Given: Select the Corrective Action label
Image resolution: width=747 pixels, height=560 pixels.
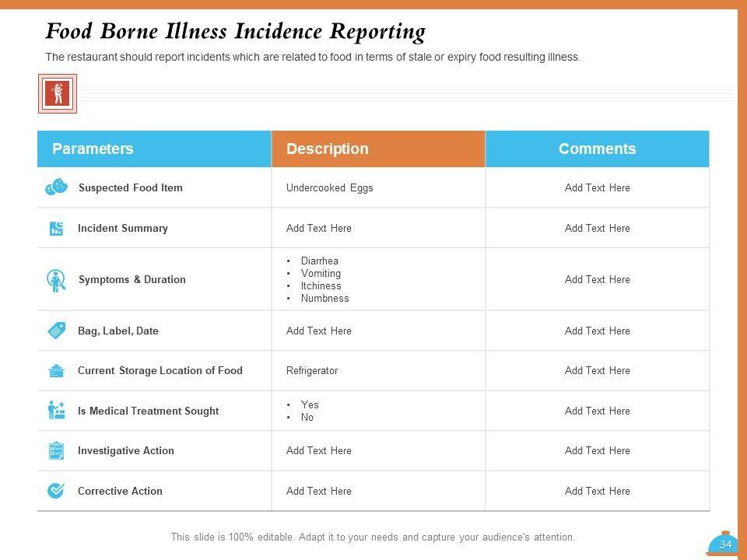Looking at the screenshot, I should coord(120,491).
